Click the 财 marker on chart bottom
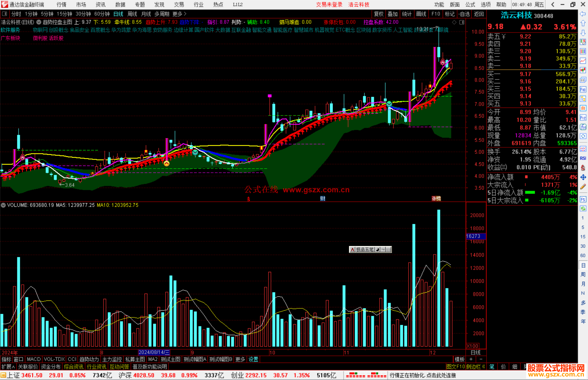Viewport: 588px width, 380px height. [323, 199]
